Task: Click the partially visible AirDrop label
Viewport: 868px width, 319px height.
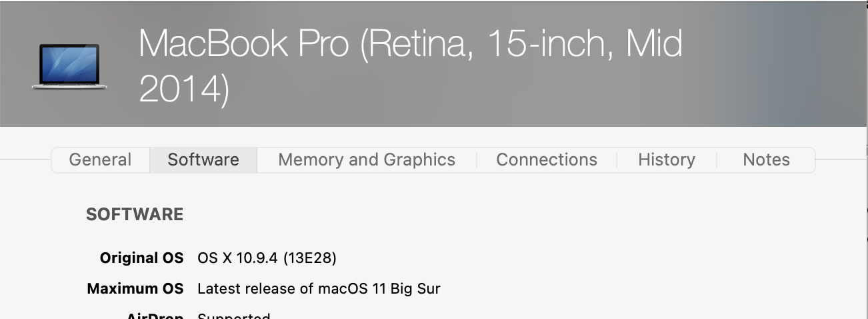Action: [x=155, y=316]
